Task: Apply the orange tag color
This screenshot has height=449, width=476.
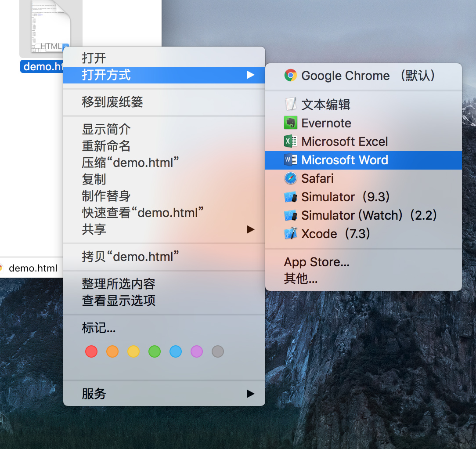Action: 112,351
